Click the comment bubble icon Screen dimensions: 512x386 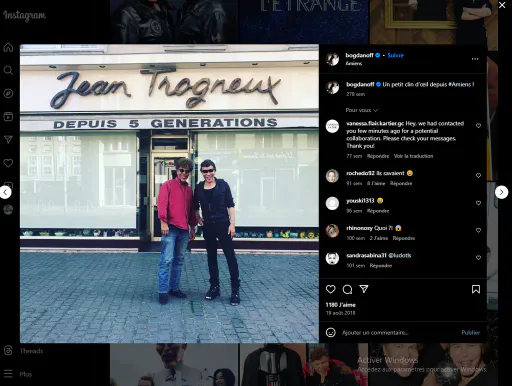pyautogui.click(x=347, y=289)
